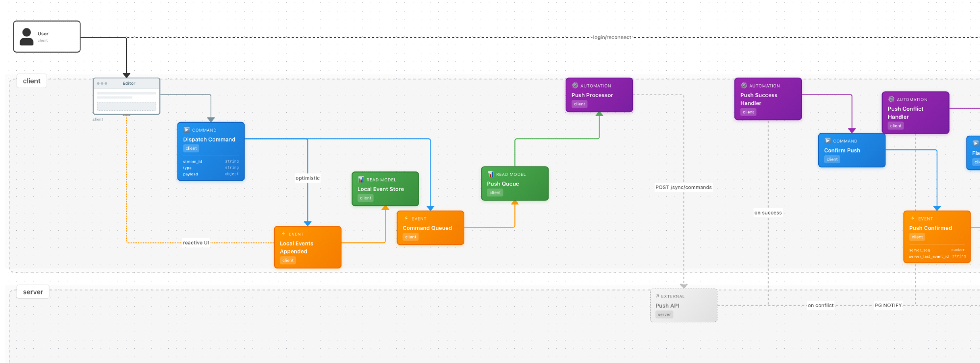The width and height of the screenshot is (980, 363).
Task: Click the lightning icon on Push Confirmed
Action: tap(913, 218)
